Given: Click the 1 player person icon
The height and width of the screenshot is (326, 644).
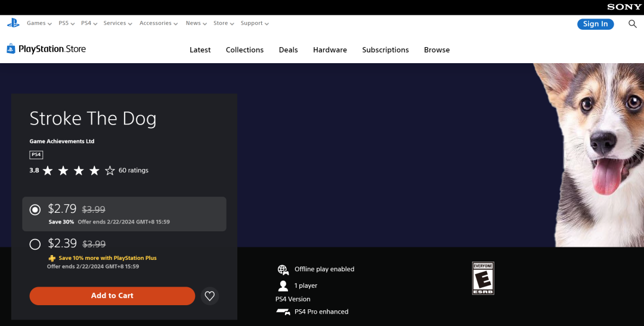Looking at the screenshot, I should [x=283, y=285].
